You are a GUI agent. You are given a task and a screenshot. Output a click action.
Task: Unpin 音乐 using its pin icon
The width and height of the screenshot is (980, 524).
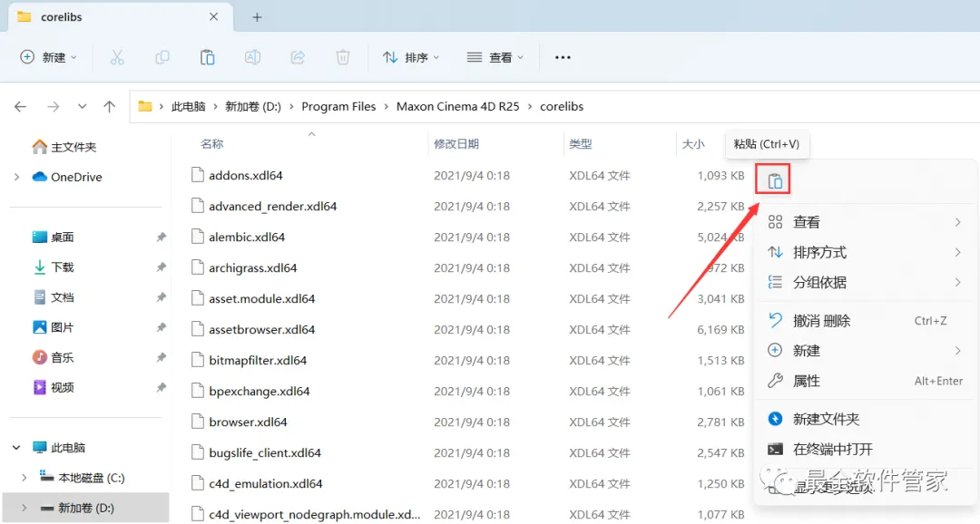162,357
